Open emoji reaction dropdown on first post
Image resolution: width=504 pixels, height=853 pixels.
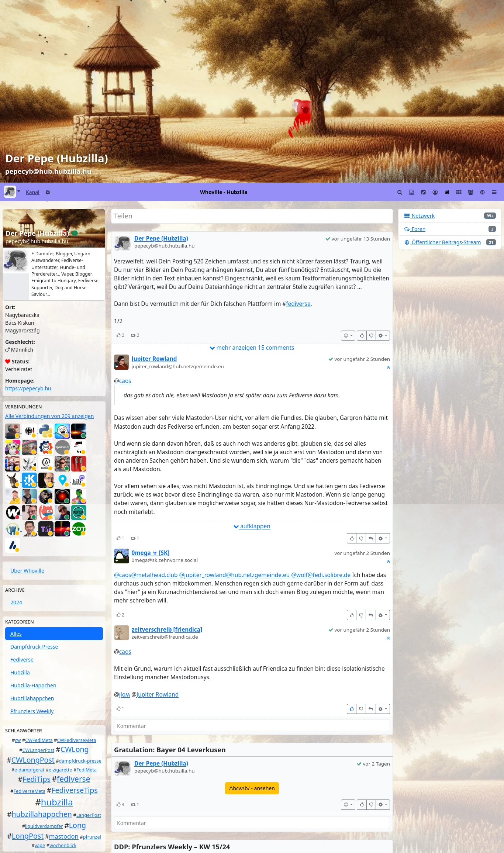tap(348, 335)
